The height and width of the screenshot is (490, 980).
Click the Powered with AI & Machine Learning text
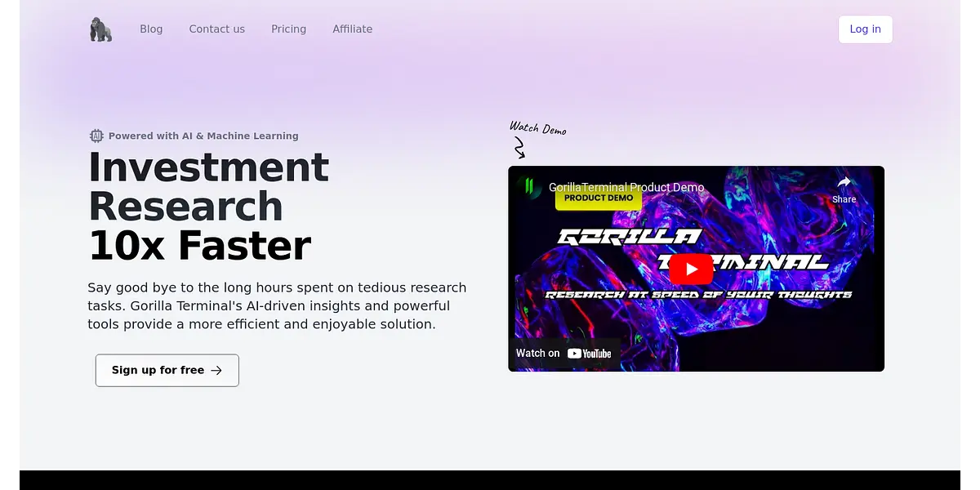pos(203,136)
